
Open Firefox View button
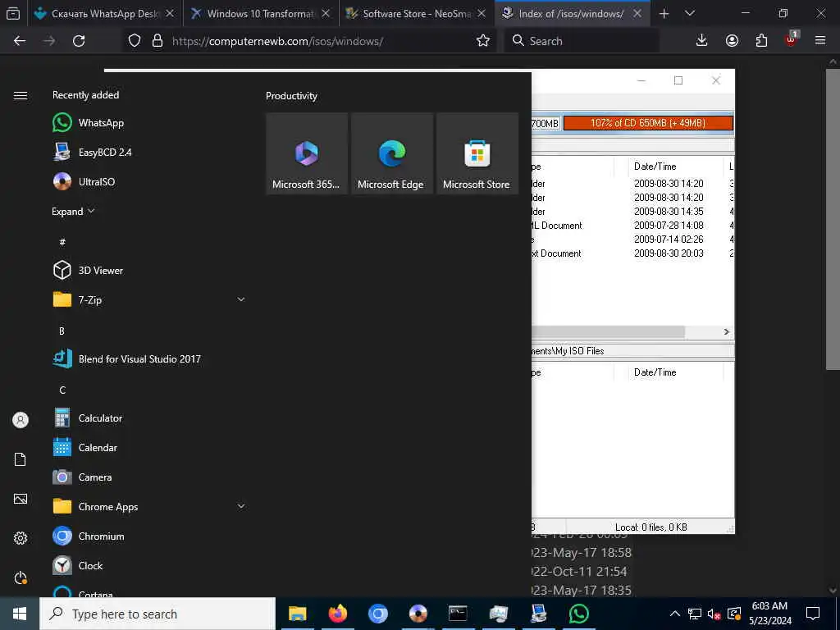(x=13, y=14)
